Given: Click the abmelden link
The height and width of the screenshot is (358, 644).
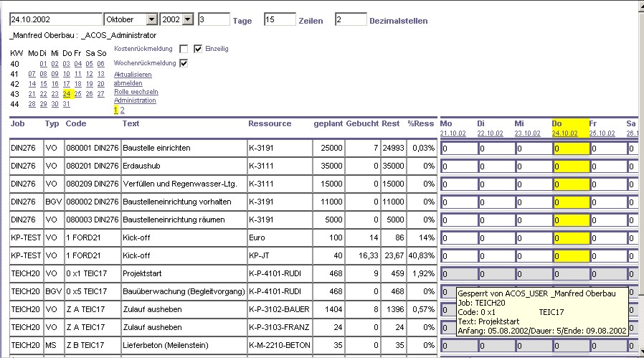Looking at the screenshot, I should point(128,83).
